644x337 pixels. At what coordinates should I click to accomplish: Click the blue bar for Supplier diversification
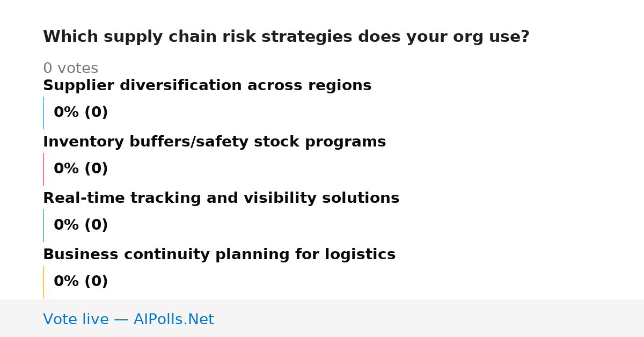[43, 113]
